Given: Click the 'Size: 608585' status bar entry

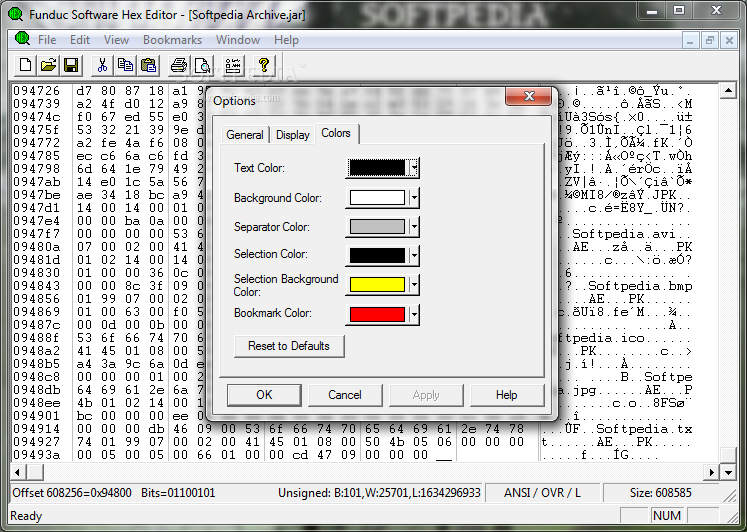Looking at the screenshot, I should (x=660, y=493).
